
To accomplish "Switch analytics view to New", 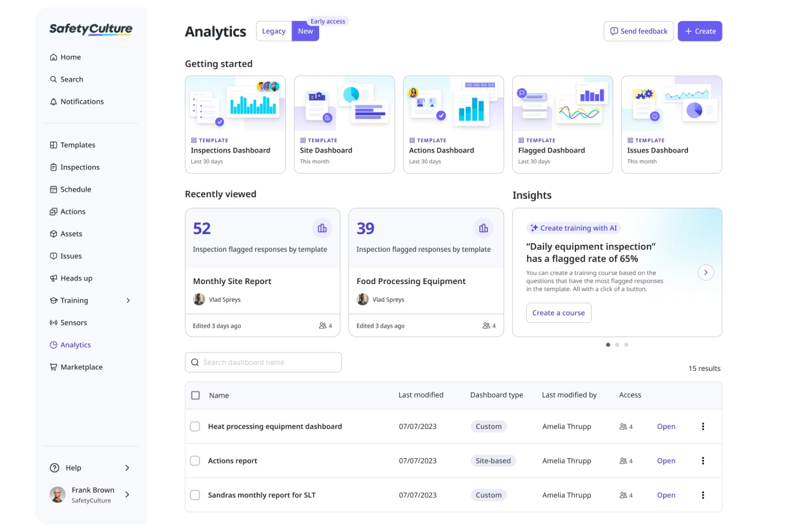I will [305, 31].
